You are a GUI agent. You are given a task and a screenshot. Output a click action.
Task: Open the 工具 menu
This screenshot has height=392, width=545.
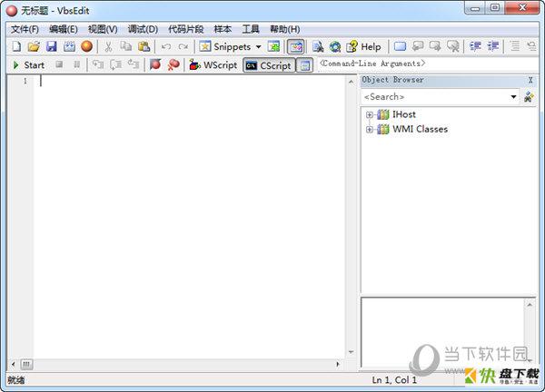(251, 30)
